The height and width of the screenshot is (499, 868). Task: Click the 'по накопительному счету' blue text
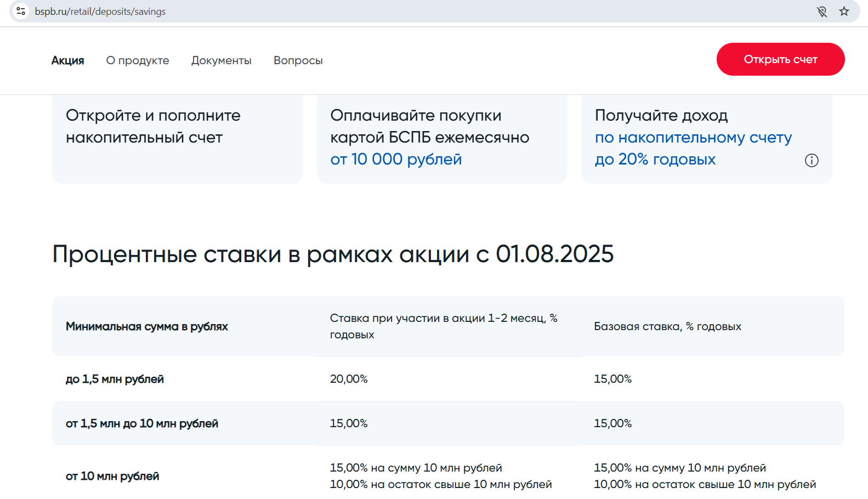pos(693,137)
